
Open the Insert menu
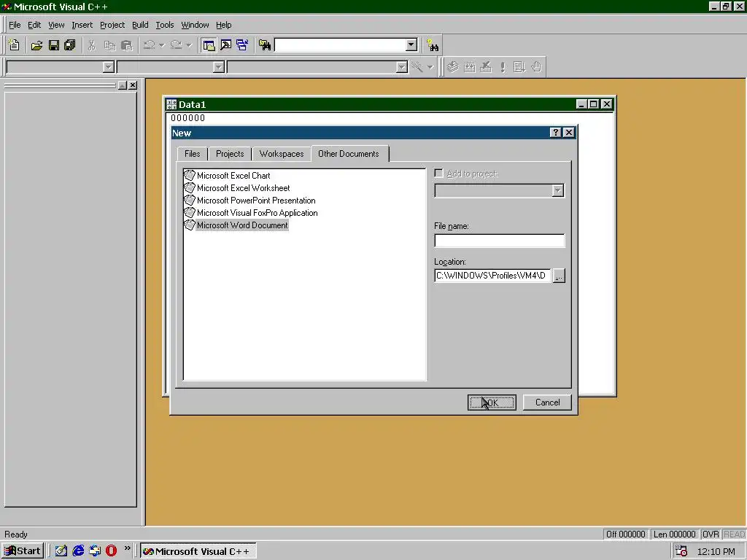pos(82,25)
